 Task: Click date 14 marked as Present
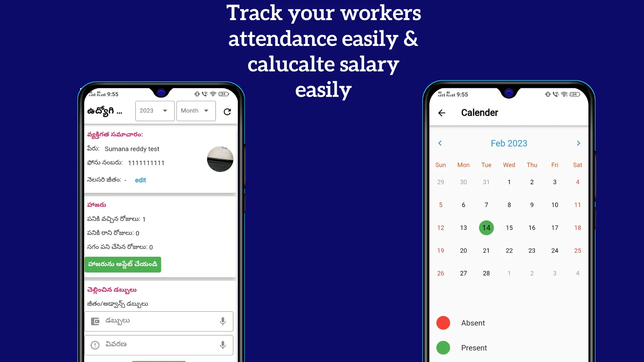[486, 227]
